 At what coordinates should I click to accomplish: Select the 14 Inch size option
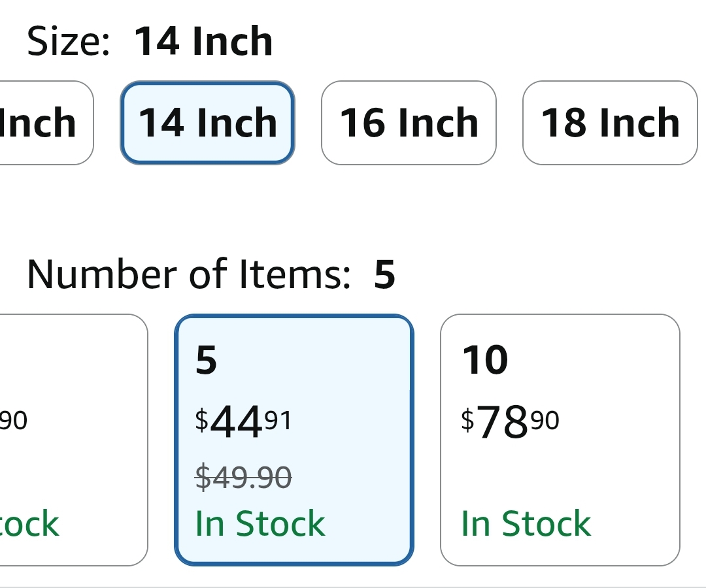(x=208, y=123)
